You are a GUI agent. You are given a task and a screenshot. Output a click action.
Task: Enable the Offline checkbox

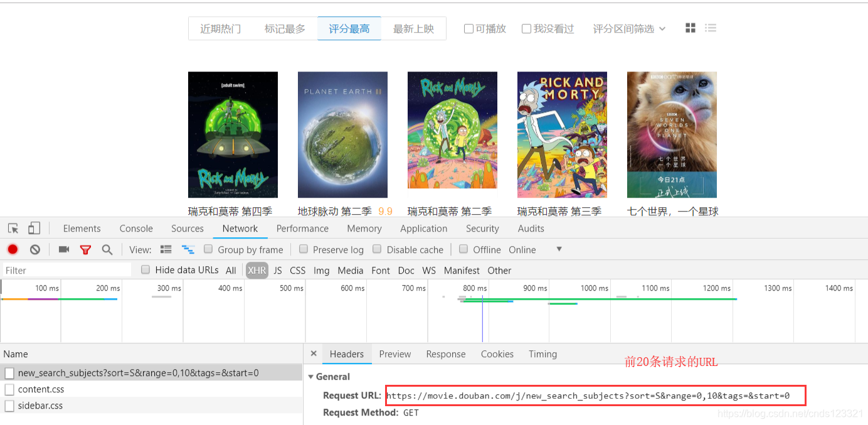click(x=463, y=249)
